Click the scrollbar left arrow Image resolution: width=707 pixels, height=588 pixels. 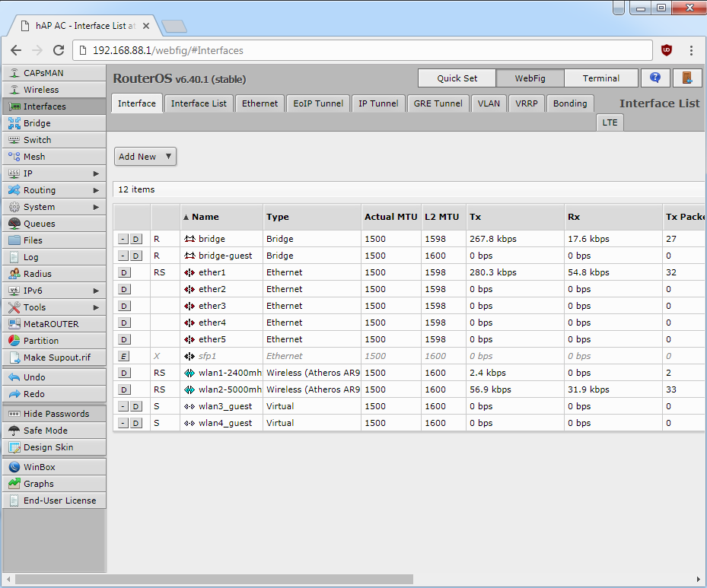coord(8,579)
